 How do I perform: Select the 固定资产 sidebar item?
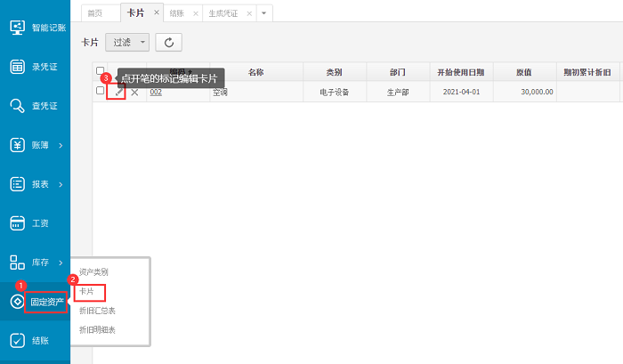(46, 302)
